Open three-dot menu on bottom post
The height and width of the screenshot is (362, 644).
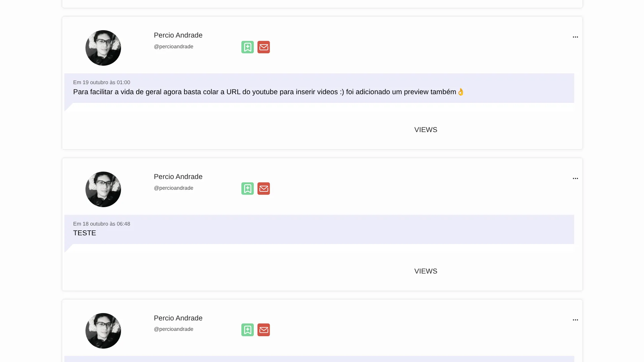click(x=575, y=320)
